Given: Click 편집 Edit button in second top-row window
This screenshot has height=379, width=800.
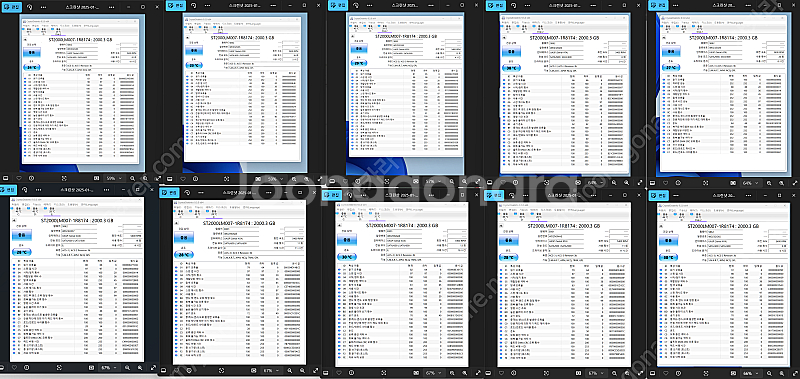Looking at the screenshot, I should 176,6.
